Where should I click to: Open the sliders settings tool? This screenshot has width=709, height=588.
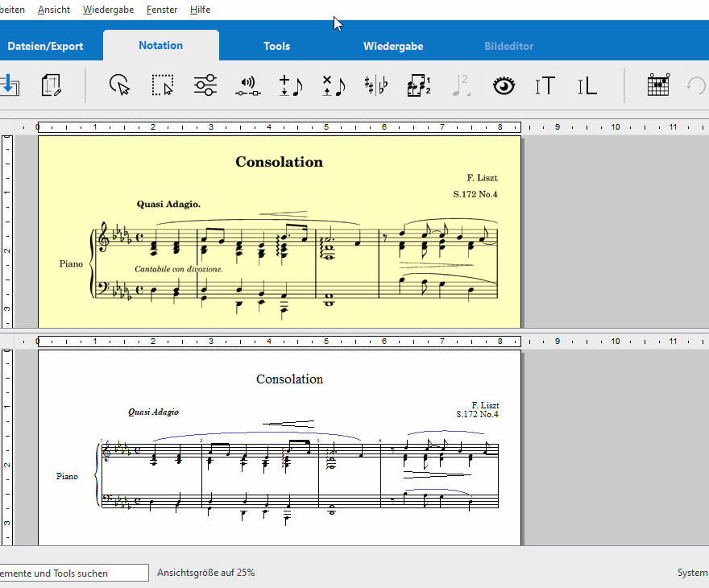click(x=205, y=85)
